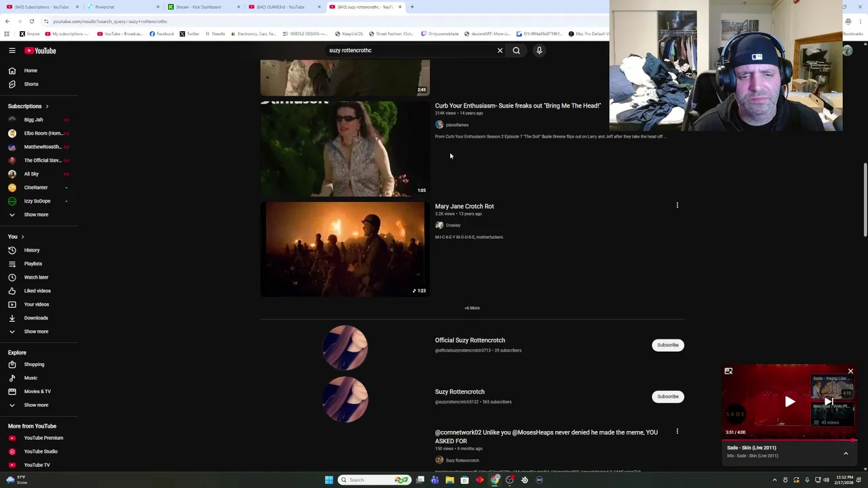Open a new browser tab
868x488 pixels.
[x=412, y=7]
